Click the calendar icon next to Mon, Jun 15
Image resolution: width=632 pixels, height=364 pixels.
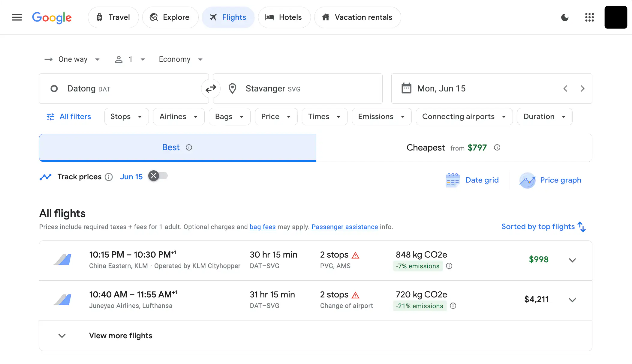point(406,88)
